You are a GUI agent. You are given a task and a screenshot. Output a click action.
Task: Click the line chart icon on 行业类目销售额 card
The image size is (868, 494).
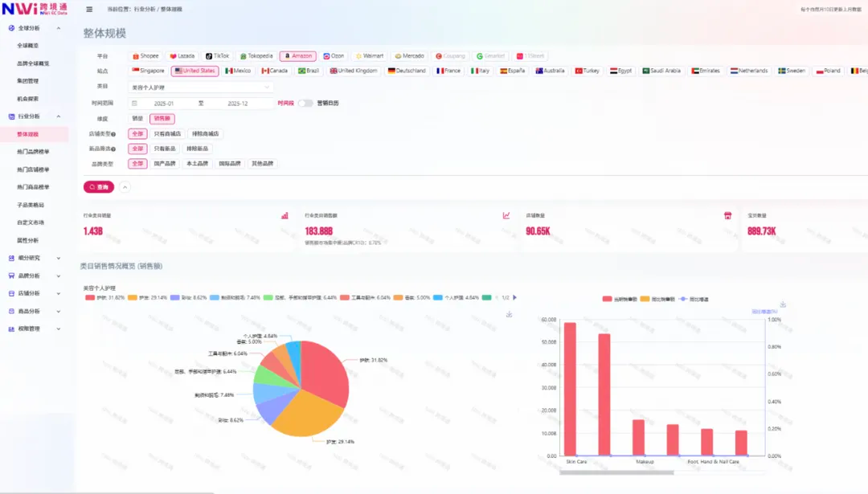pos(506,215)
